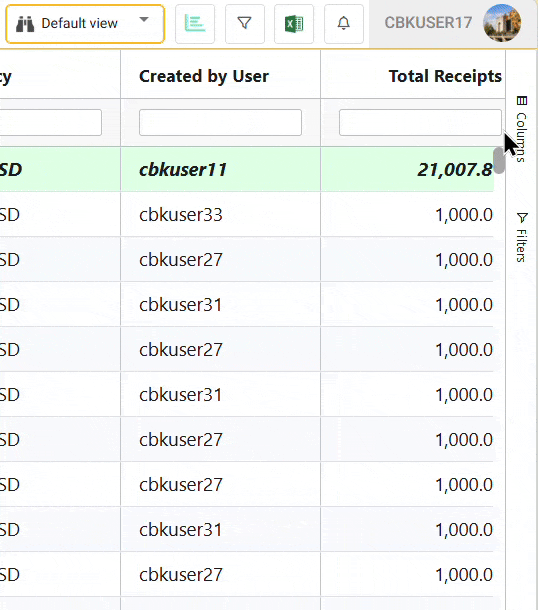Click the user avatar picture
Viewport: 538px width, 610px height.
(502, 23)
